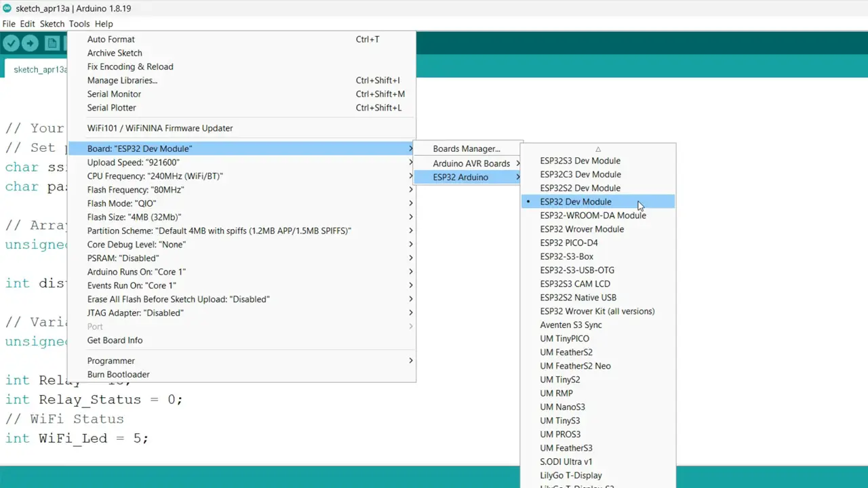Choose UM RMP board
The image size is (868, 488).
[x=597, y=393]
